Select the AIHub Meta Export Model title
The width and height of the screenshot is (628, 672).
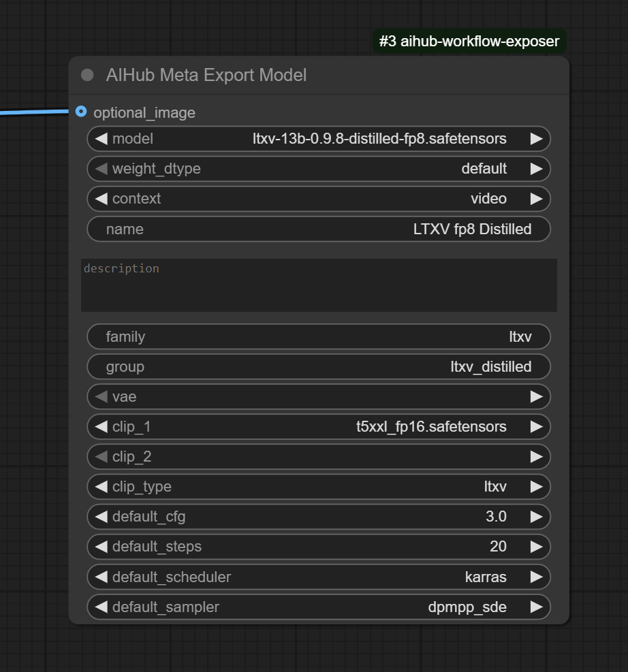(206, 76)
